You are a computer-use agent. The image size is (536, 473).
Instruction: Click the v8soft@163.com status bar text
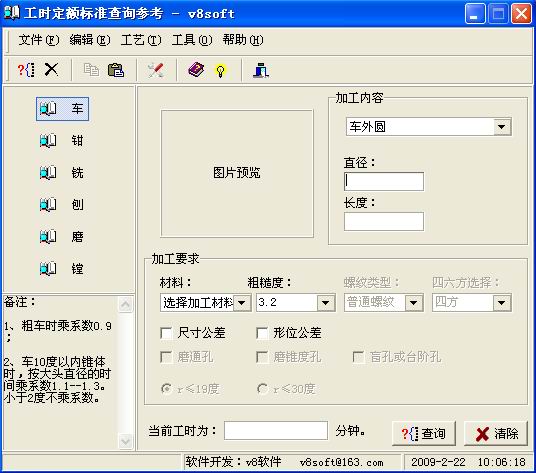[x=341, y=462]
